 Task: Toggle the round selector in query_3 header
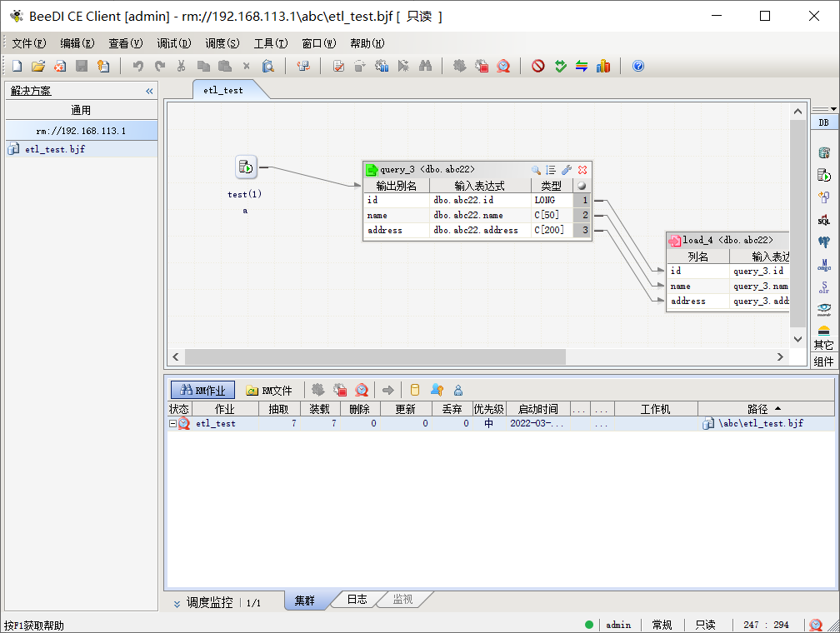tap(582, 186)
